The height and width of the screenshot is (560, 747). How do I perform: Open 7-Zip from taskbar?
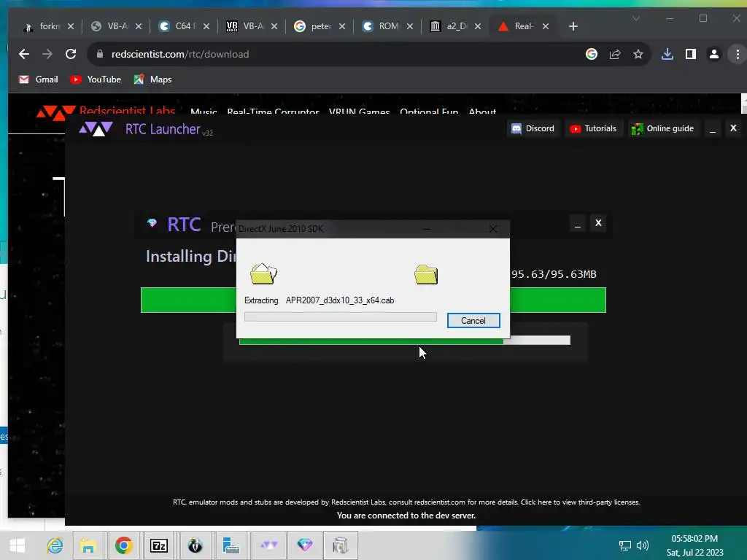pos(158,545)
